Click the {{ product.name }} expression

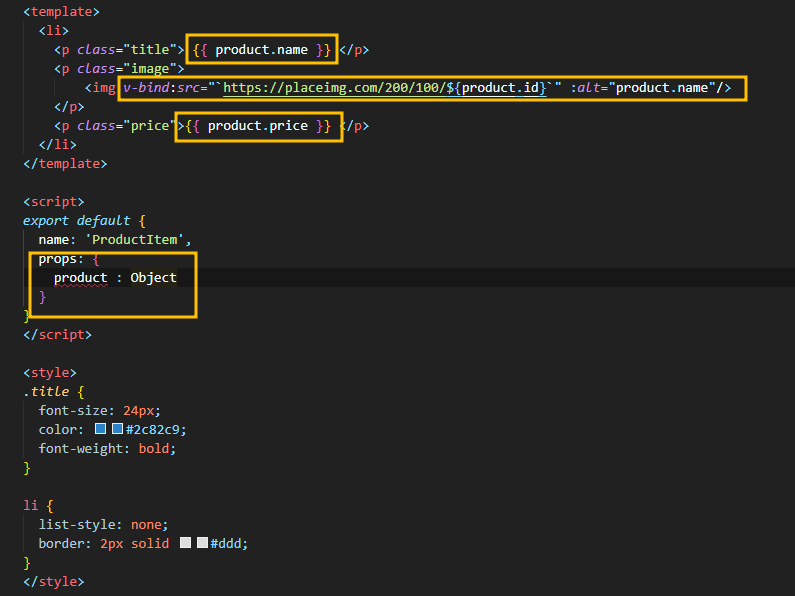pyautogui.click(x=262, y=50)
